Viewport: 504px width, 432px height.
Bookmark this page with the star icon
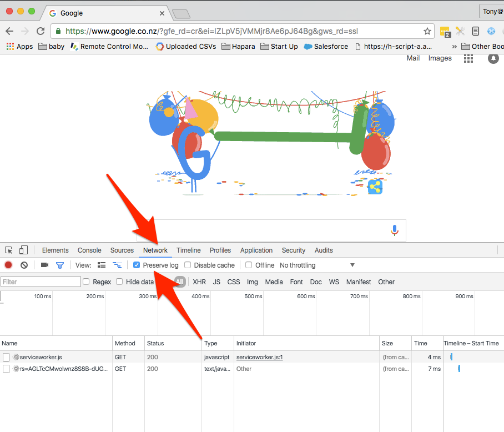click(x=427, y=31)
